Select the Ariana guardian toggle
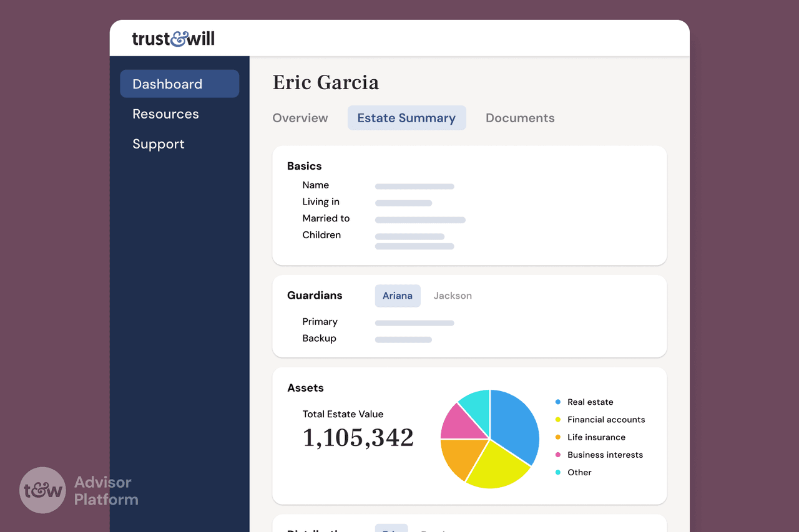The height and width of the screenshot is (532, 799). tap(398, 296)
